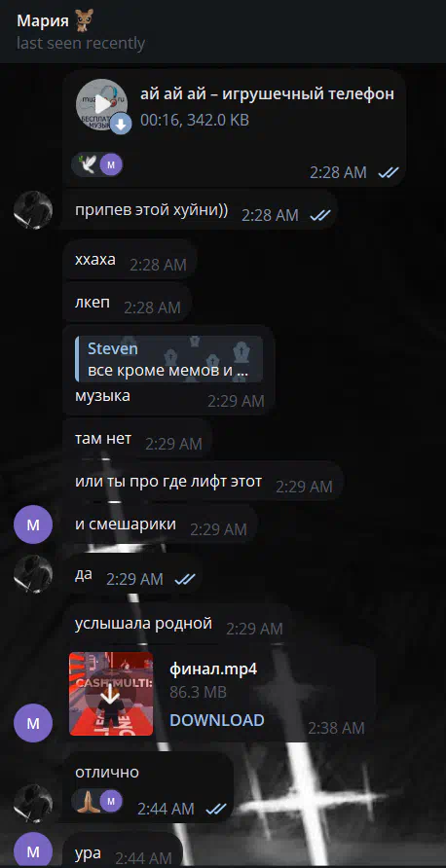Viewport: 446px width, 868px height.
Task: Click the audio download arrow badge
Action: tap(121, 124)
